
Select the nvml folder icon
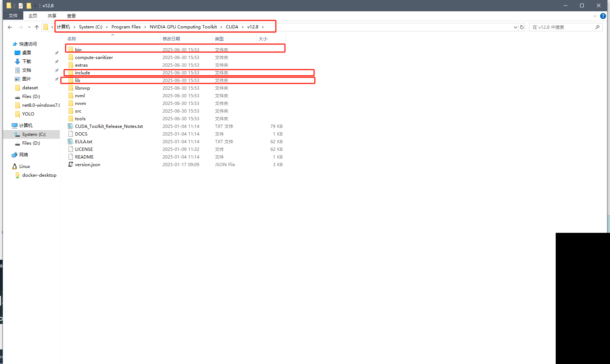[71, 95]
